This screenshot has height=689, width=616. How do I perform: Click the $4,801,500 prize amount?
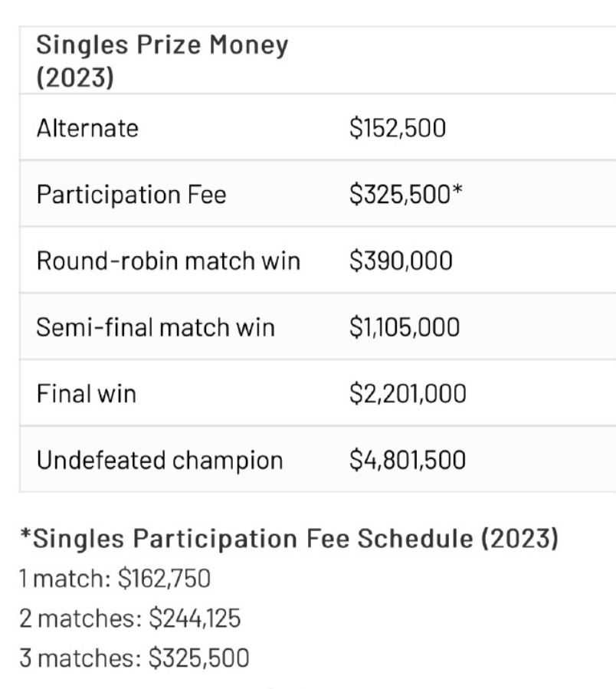(407, 461)
